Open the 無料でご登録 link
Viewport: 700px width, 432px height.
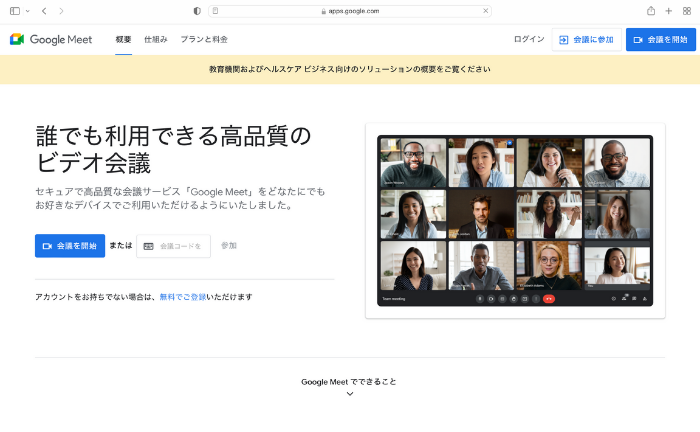[183, 297]
